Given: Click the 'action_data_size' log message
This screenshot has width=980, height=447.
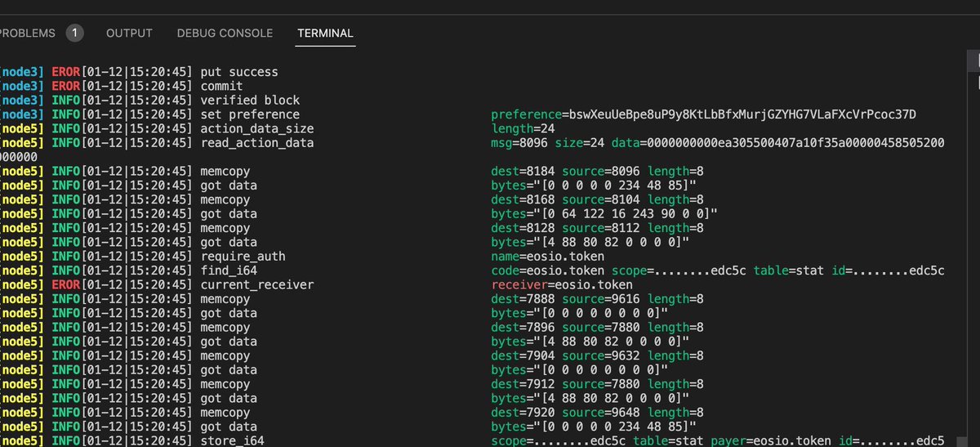Looking at the screenshot, I should coord(257,128).
